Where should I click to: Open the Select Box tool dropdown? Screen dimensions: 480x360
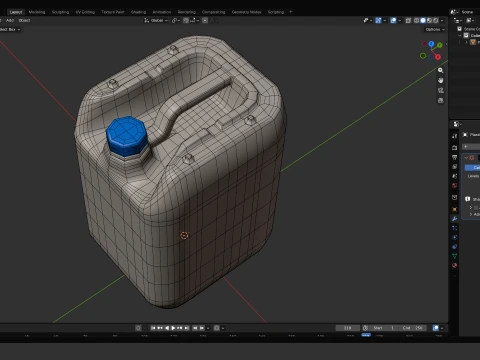tap(10, 29)
